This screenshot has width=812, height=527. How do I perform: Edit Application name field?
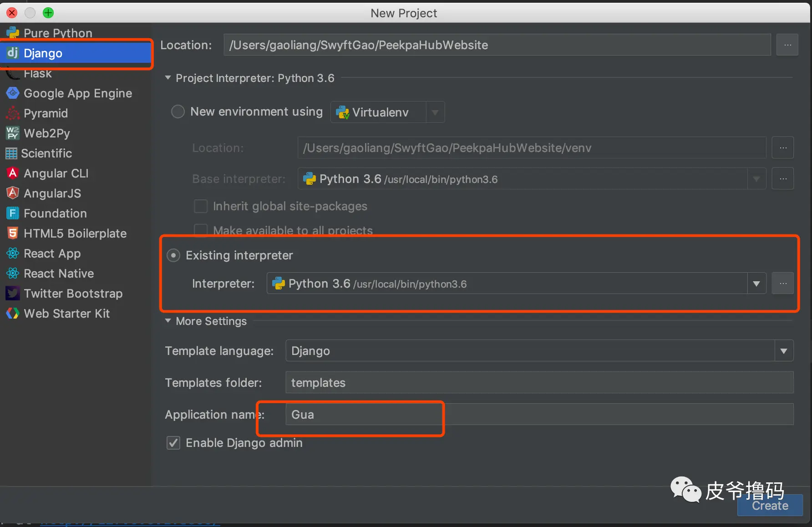(x=539, y=414)
